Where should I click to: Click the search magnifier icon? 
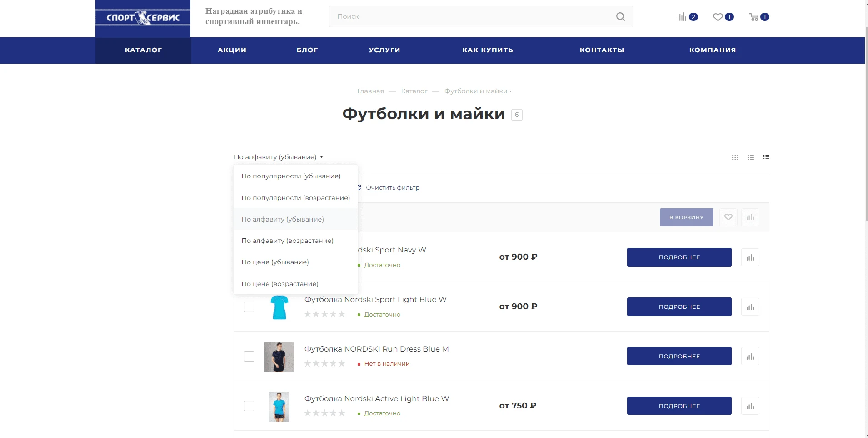click(620, 17)
